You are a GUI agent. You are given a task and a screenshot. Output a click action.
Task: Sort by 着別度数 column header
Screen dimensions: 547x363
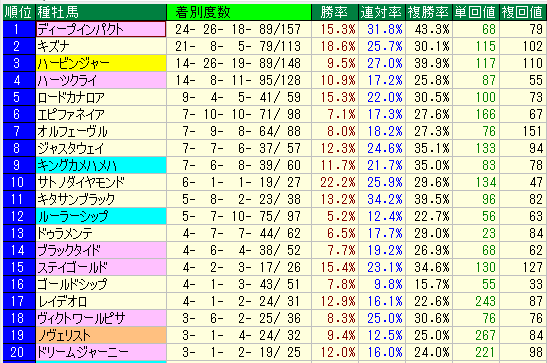point(239,12)
